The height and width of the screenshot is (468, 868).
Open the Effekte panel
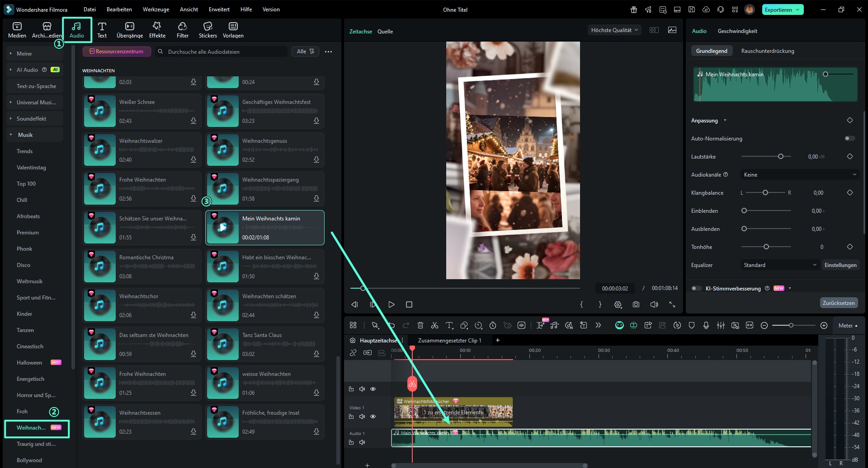157,30
